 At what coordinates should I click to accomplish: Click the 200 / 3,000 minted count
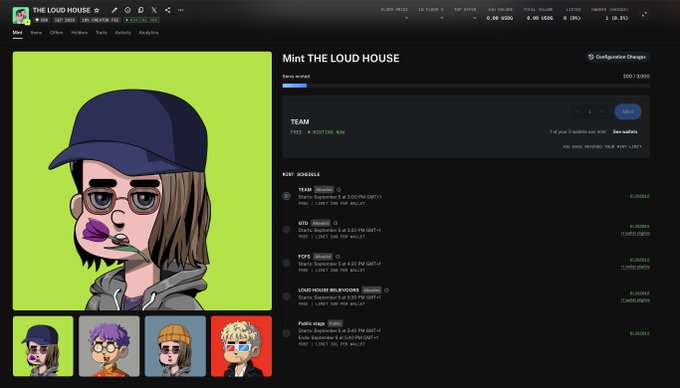[x=636, y=76]
